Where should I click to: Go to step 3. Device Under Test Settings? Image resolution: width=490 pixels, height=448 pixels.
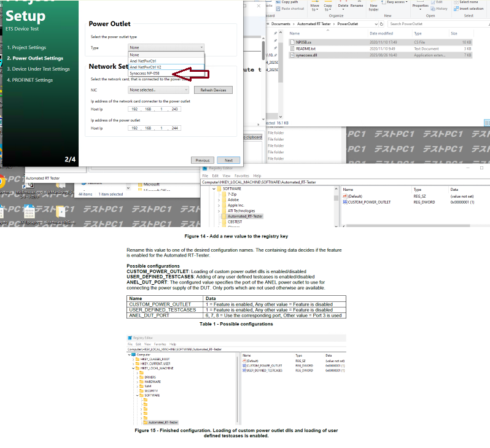(x=39, y=69)
